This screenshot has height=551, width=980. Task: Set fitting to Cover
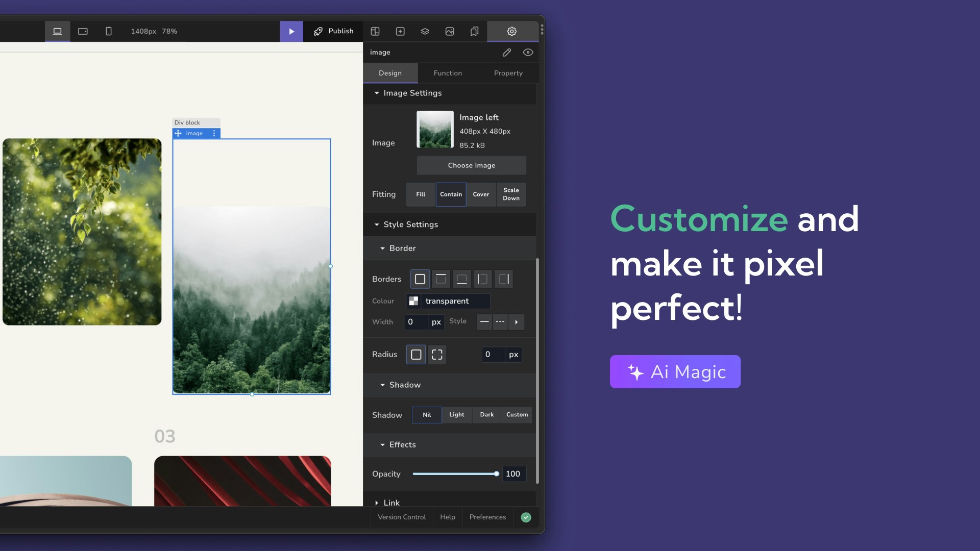[x=481, y=194]
